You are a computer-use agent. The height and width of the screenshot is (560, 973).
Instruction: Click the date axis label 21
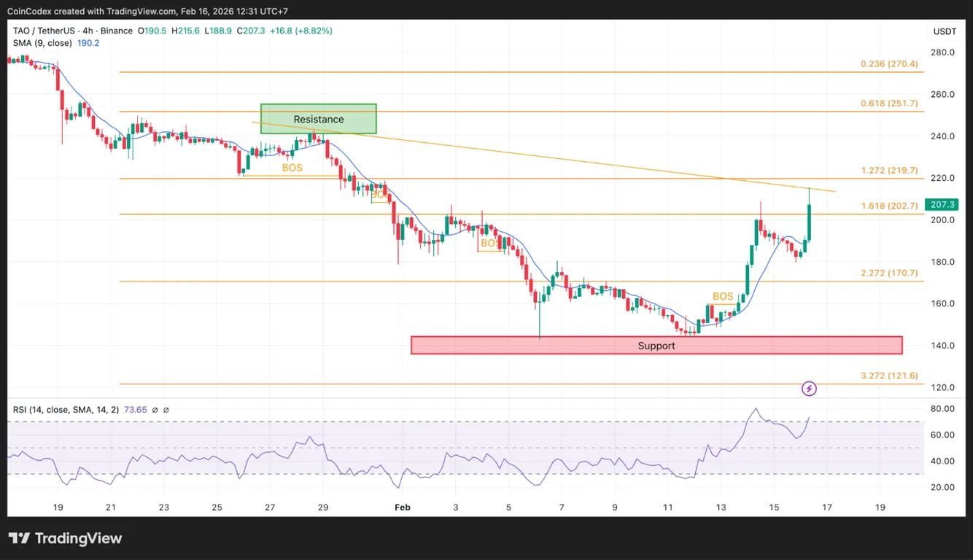[x=110, y=507]
